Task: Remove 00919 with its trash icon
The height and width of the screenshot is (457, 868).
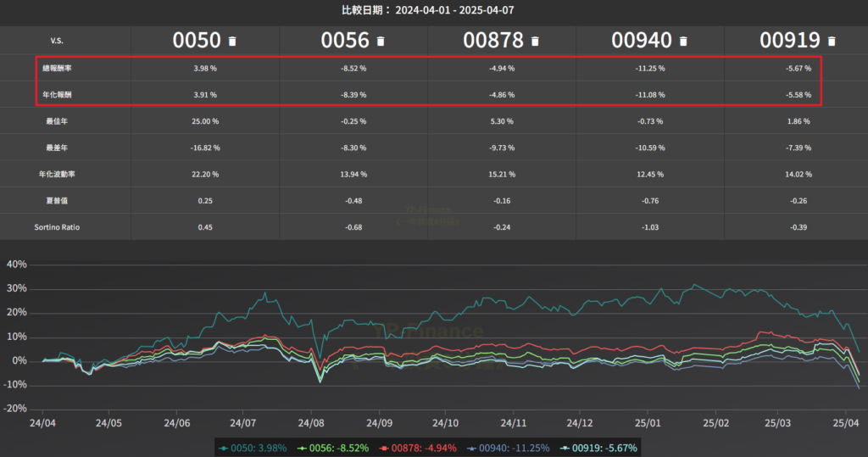Action: [832, 41]
